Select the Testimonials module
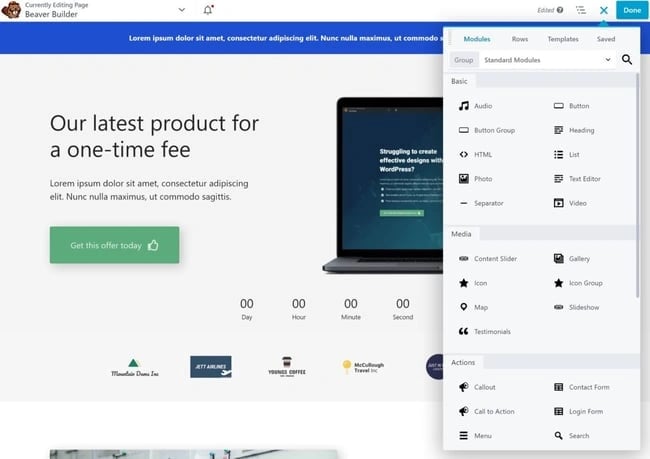Image resolution: width=650 pixels, height=459 pixels. click(x=485, y=332)
